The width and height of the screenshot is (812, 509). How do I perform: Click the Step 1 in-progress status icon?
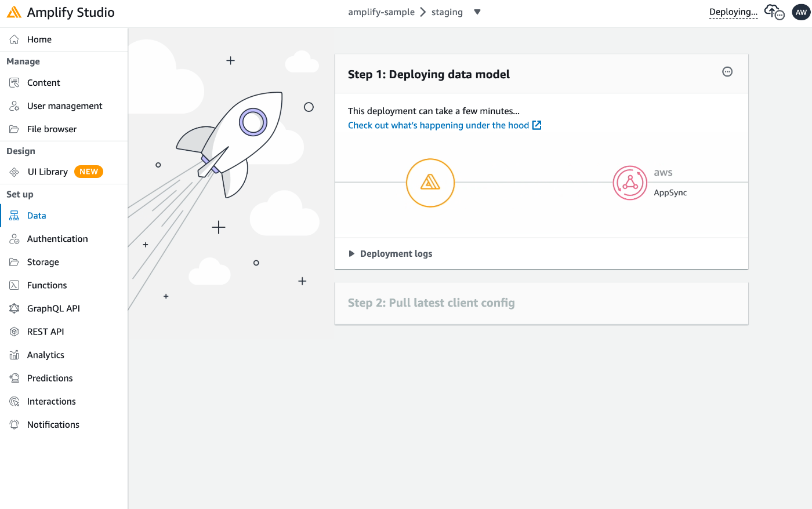(727, 72)
